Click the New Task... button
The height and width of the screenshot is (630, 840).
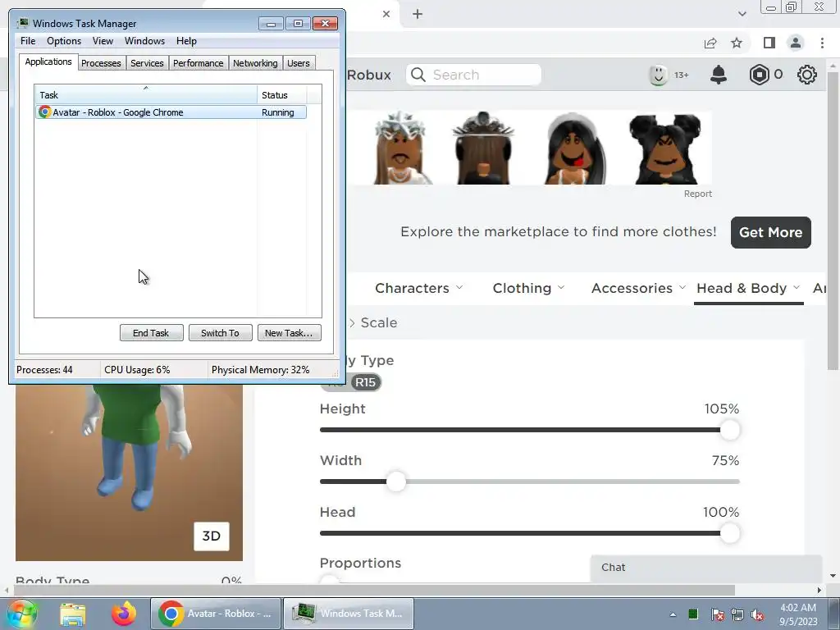tap(289, 333)
